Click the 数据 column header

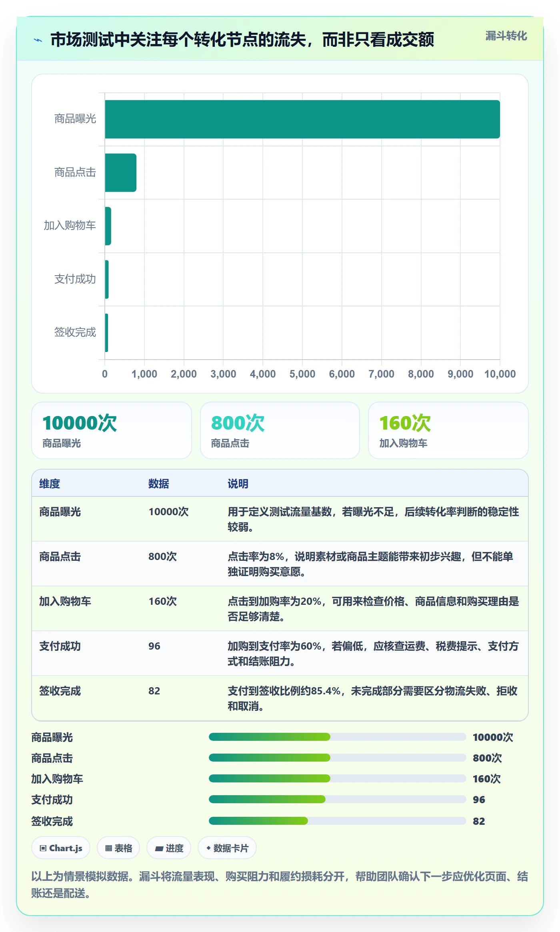[x=159, y=484]
